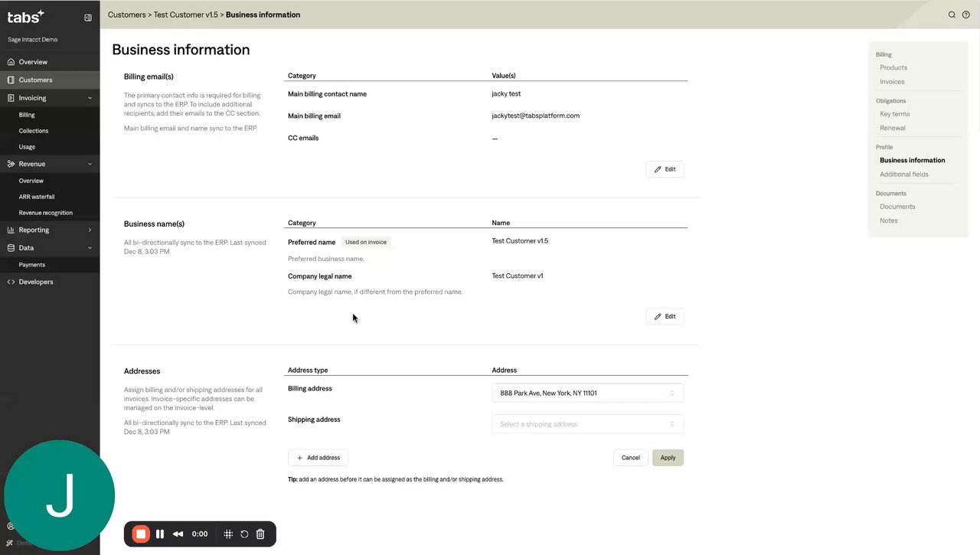
Task: Apply the address changes
Action: pos(668,458)
